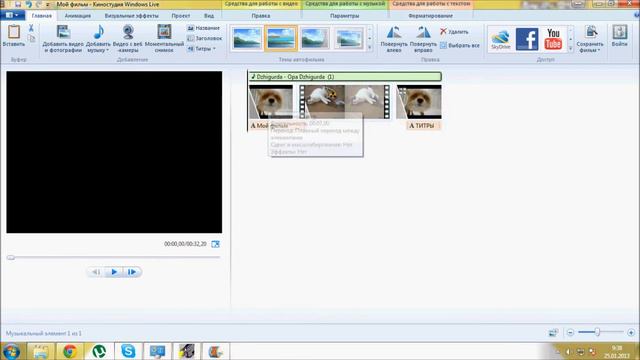Open the Правка video tools tab
This screenshot has width=640, height=360.
[x=261, y=16]
